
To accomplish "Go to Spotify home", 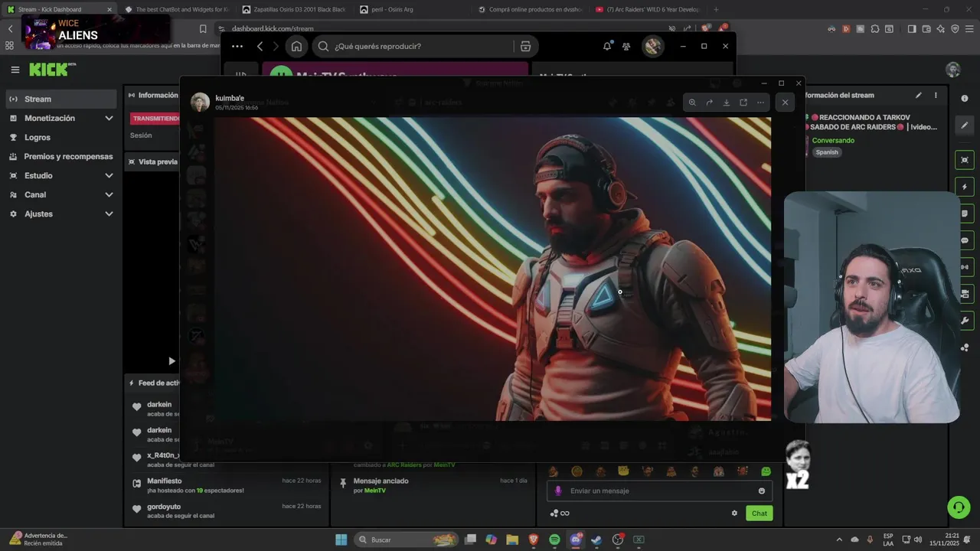I will [x=296, y=46].
